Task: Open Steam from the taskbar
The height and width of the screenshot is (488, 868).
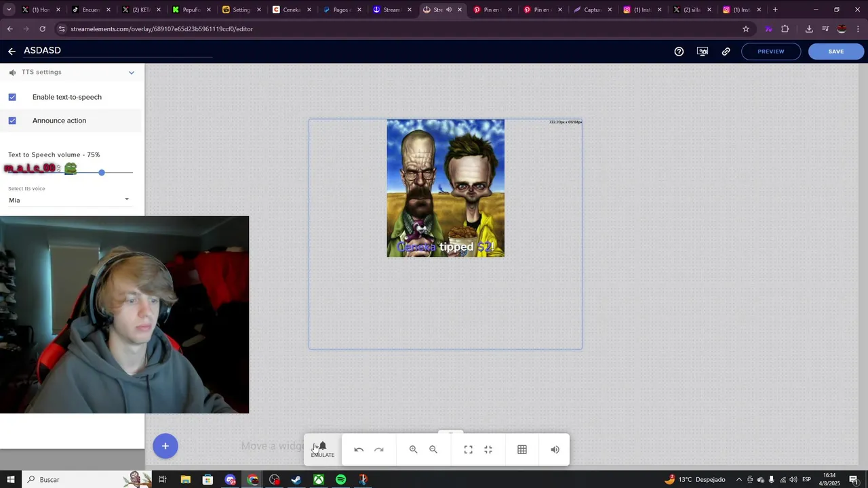Action: [x=296, y=480]
